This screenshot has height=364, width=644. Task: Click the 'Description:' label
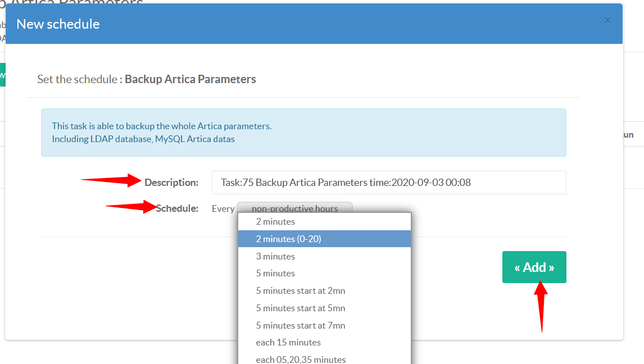(171, 183)
